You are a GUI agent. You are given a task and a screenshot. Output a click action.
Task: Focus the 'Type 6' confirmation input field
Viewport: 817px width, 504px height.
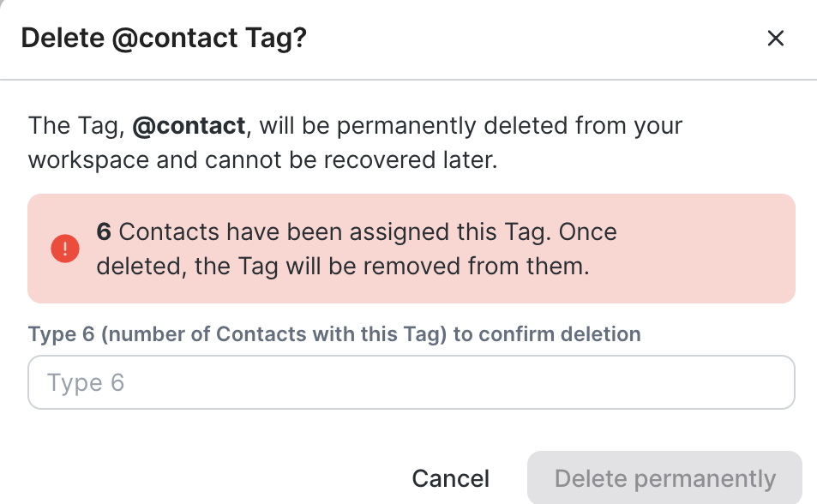[x=412, y=382]
